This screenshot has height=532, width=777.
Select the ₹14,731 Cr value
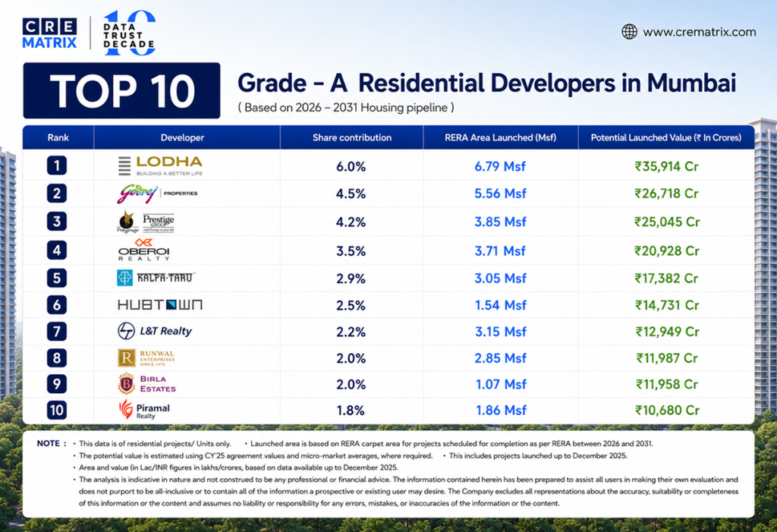pyautogui.click(x=667, y=305)
